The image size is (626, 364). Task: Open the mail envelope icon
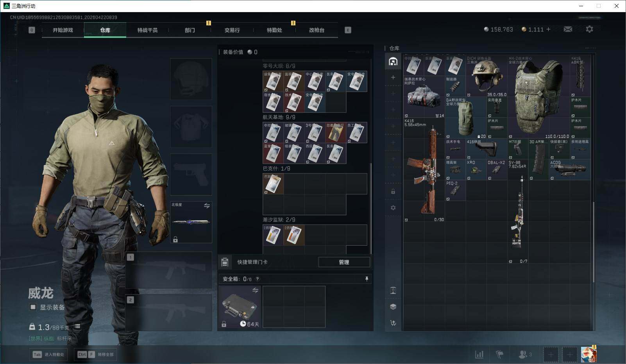568,29
